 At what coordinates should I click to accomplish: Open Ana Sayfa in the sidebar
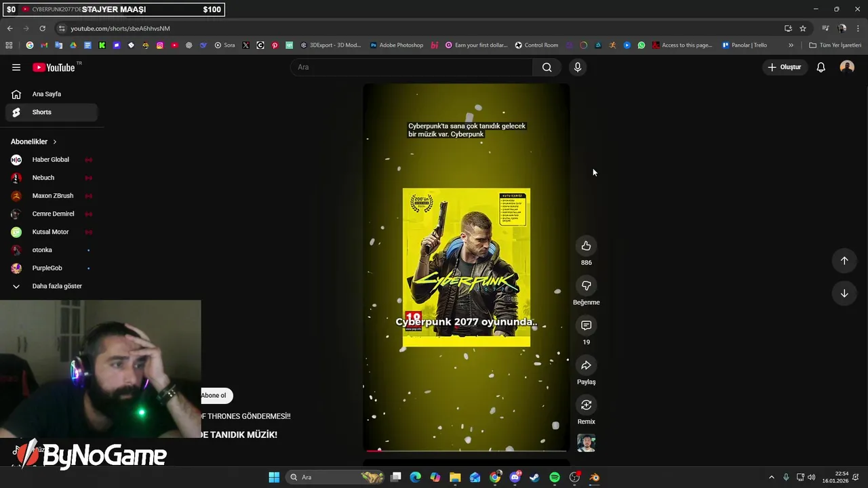52,94
